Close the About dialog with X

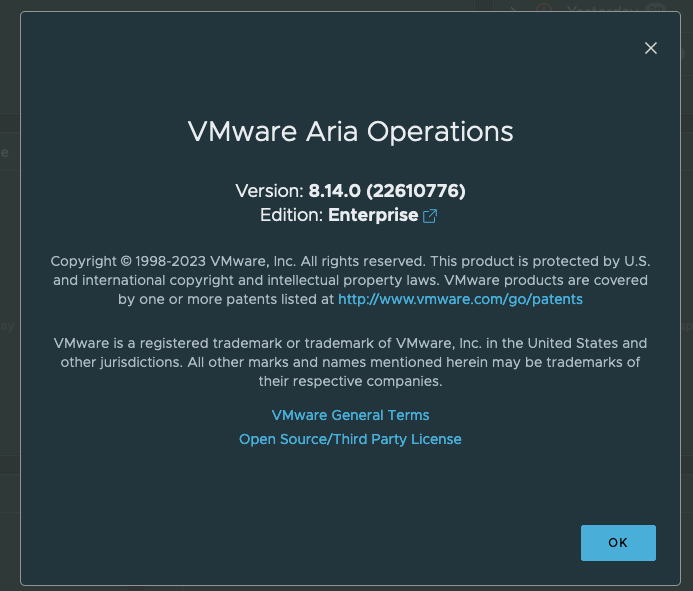point(651,48)
